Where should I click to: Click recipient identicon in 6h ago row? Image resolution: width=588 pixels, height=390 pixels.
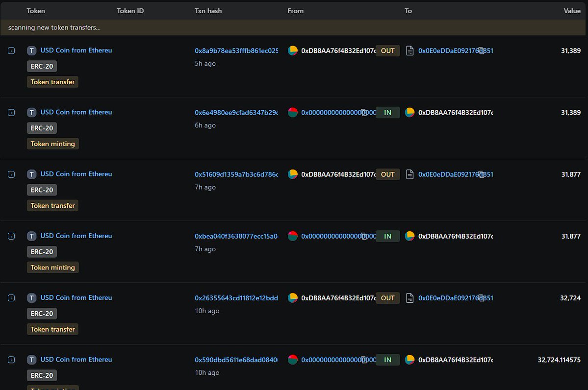(x=410, y=112)
